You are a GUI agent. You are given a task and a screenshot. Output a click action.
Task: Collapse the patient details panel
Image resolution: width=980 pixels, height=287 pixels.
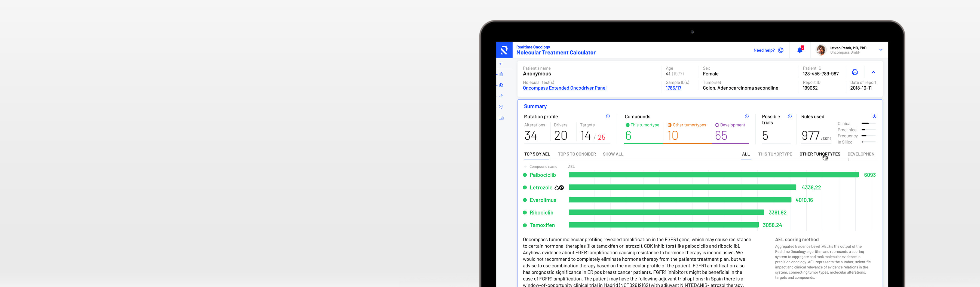[x=874, y=72]
